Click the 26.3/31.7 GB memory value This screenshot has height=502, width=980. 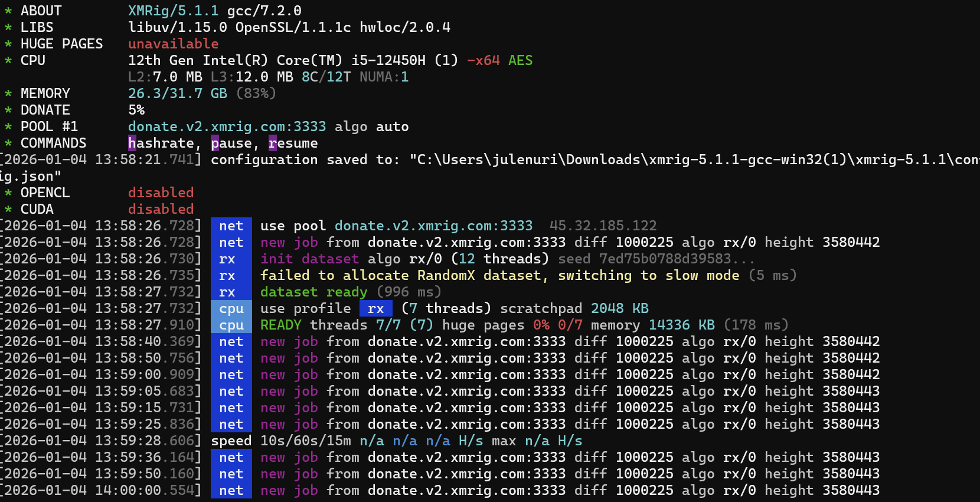click(x=177, y=94)
